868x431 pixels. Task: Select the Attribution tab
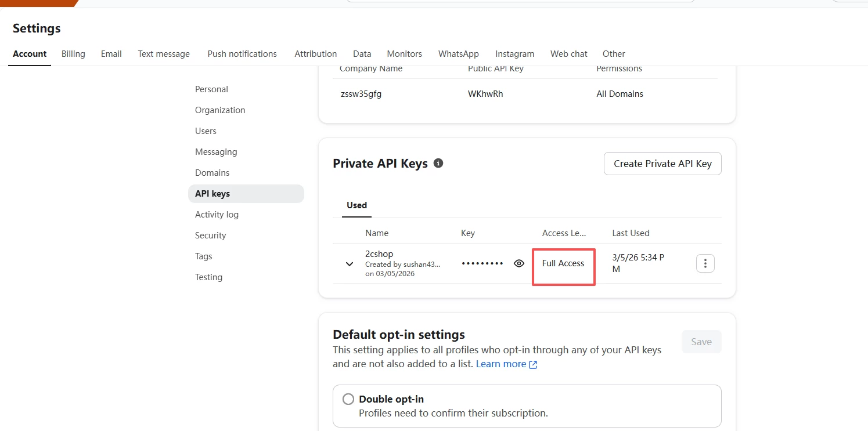(315, 54)
